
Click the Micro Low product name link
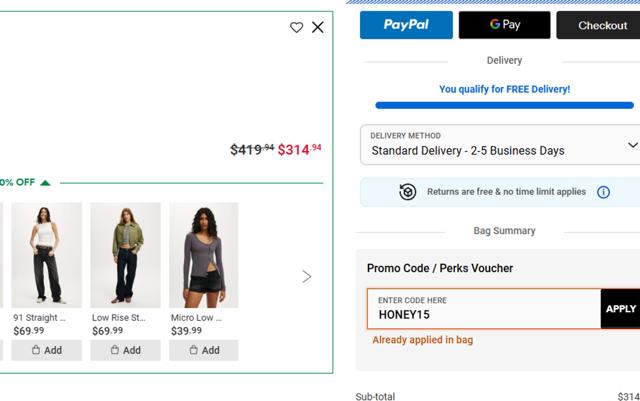pos(196,318)
